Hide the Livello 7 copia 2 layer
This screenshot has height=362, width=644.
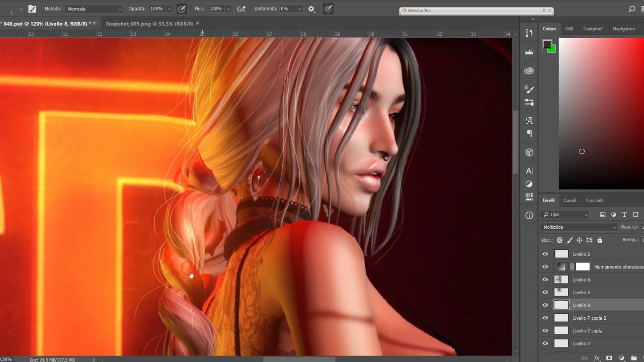point(545,318)
